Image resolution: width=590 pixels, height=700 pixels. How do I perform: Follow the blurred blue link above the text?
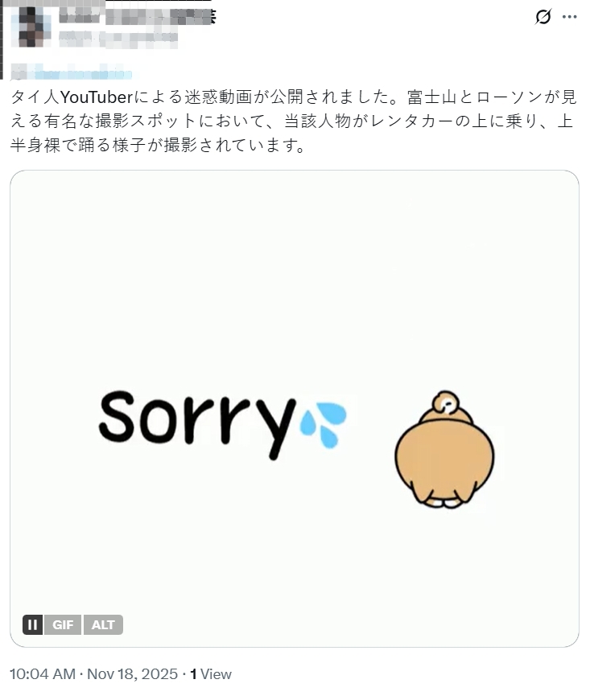71,72
